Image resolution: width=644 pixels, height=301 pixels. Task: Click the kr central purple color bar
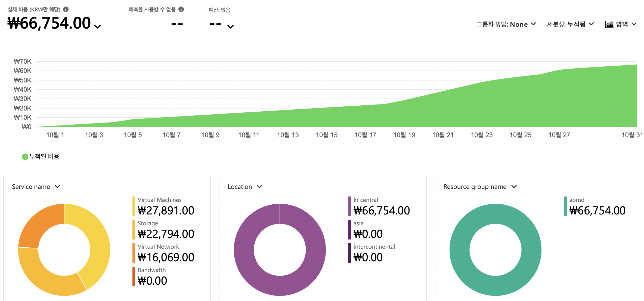point(349,206)
